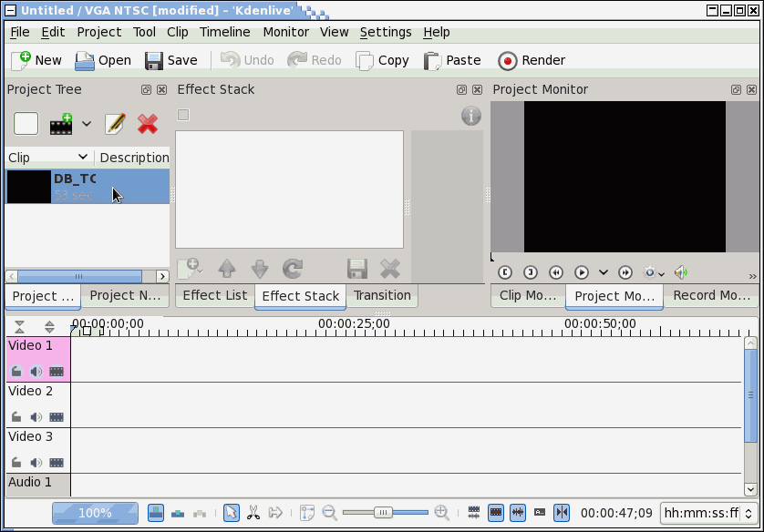Click the Effect Stack info icon
This screenshot has height=532, width=764.
[470, 116]
